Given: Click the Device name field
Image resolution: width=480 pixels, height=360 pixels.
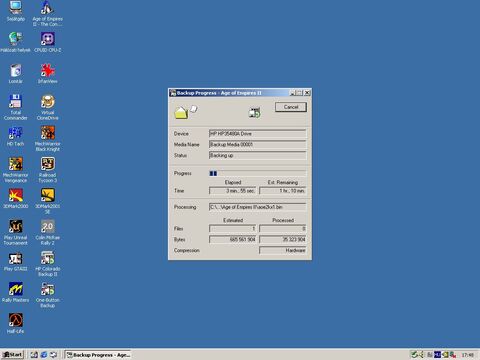Looking at the screenshot, I should [x=257, y=134].
